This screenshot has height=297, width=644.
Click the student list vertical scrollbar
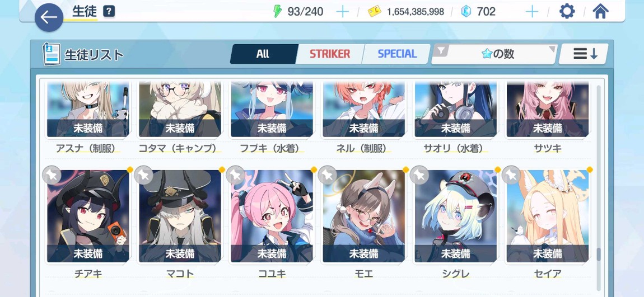599,187
